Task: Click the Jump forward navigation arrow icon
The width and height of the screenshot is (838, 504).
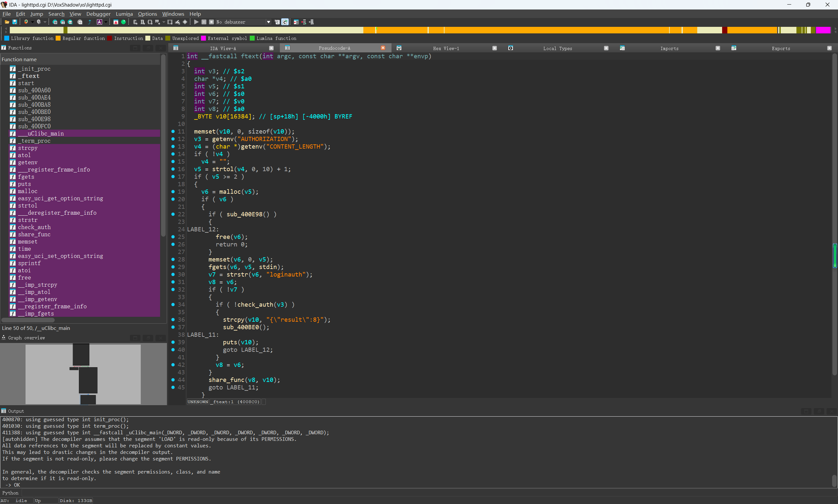Action: (x=39, y=22)
